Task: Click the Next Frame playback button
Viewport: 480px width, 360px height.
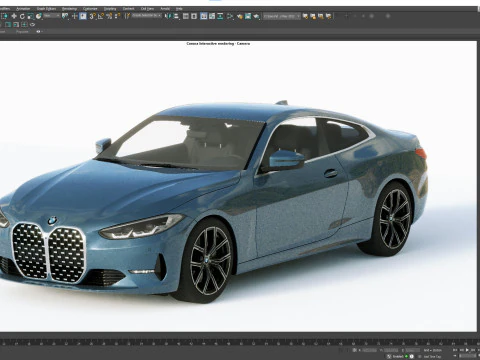Action: [473, 350]
